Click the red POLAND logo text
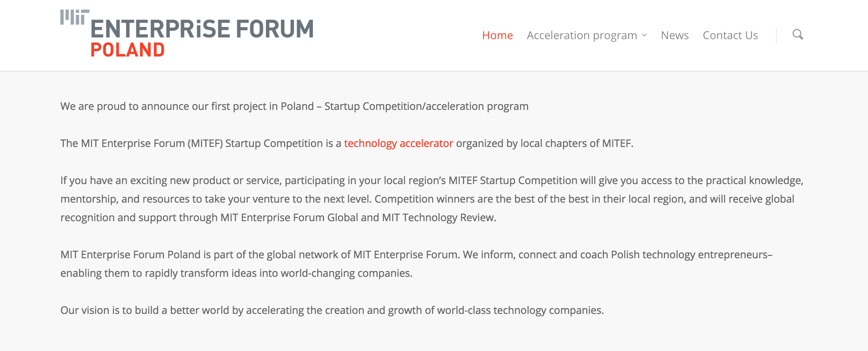This screenshot has width=868, height=351. point(128,50)
